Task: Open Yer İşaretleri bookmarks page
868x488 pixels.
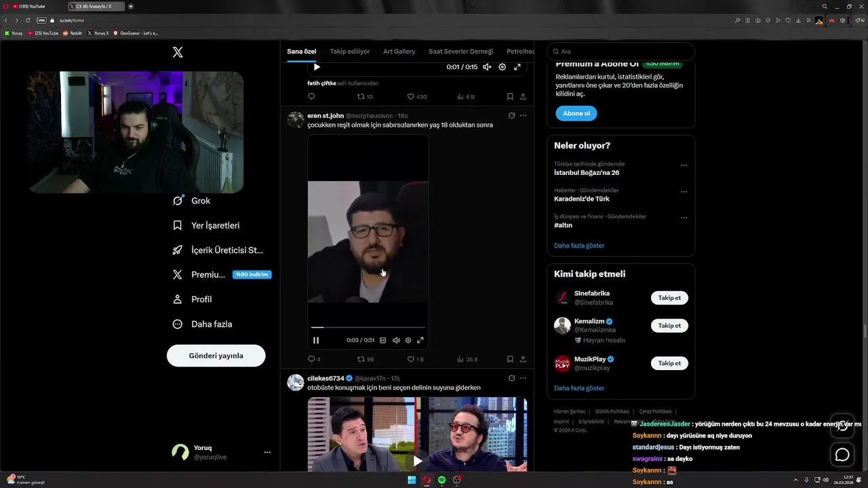Action: point(206,226)
